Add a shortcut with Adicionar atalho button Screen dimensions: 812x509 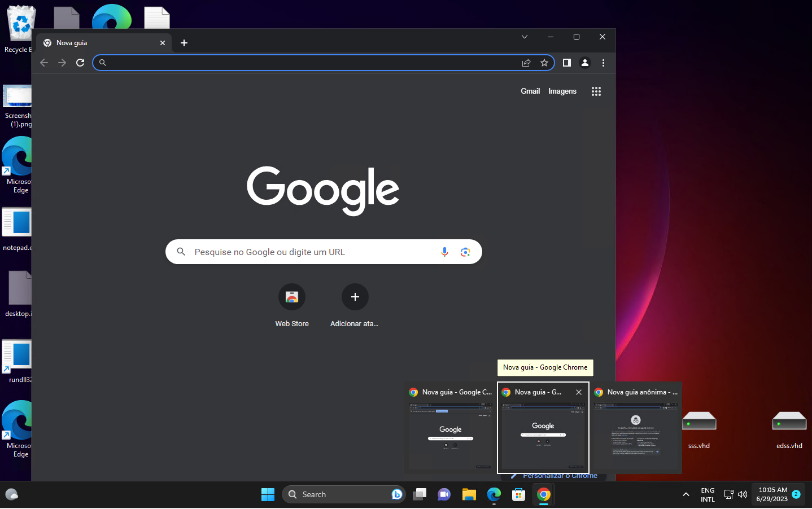click(355, 305)
